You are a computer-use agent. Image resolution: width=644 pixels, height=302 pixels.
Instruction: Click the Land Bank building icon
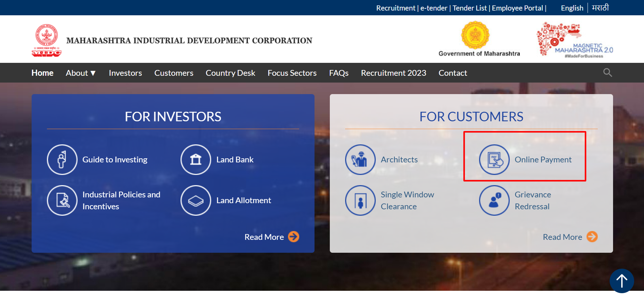coord(196,160)
